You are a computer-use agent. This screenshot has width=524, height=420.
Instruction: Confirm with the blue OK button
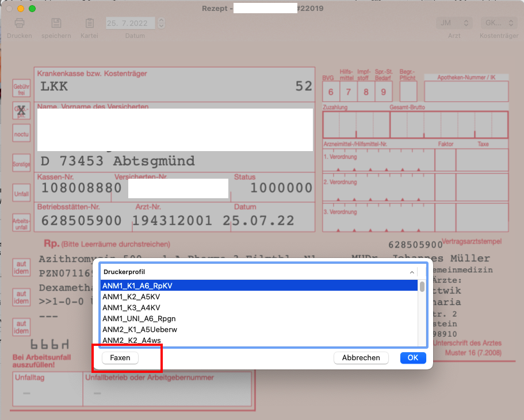413,357
